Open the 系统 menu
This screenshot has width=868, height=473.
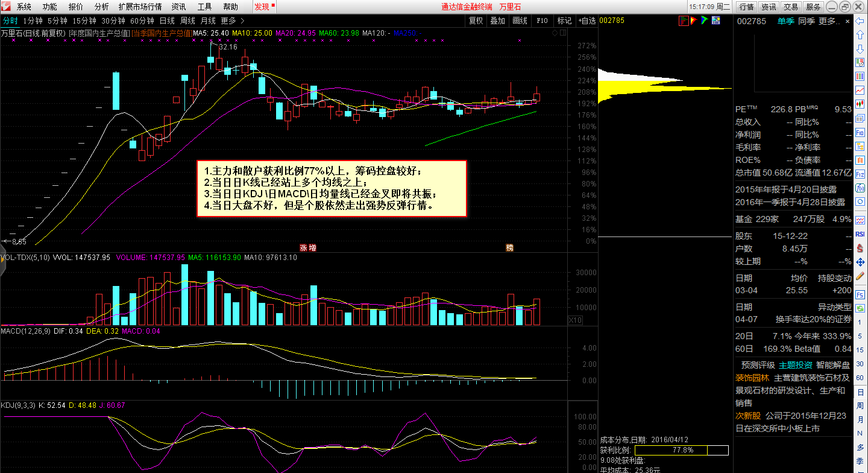24,7
